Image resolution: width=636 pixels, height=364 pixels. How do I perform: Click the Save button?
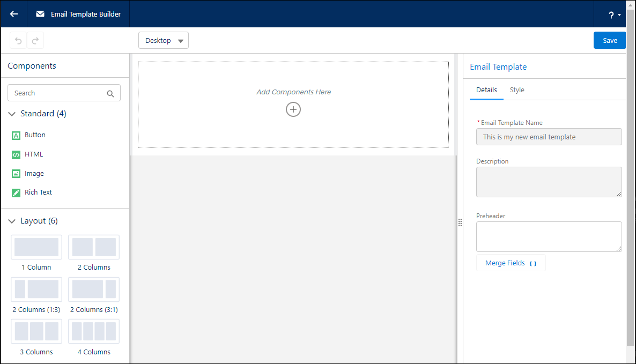(x=609, y=40)
